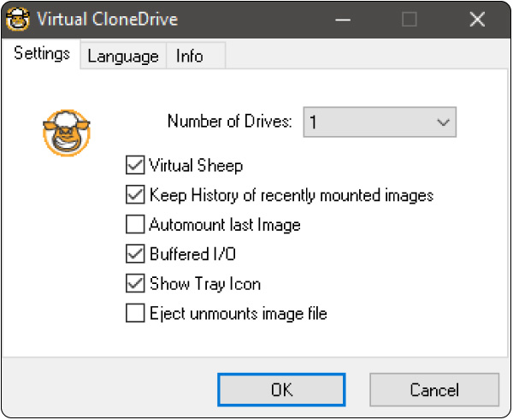This screenshot has height=420, width=513.
Task: Enable Eject unmounts image file
Action: [135, 313]
